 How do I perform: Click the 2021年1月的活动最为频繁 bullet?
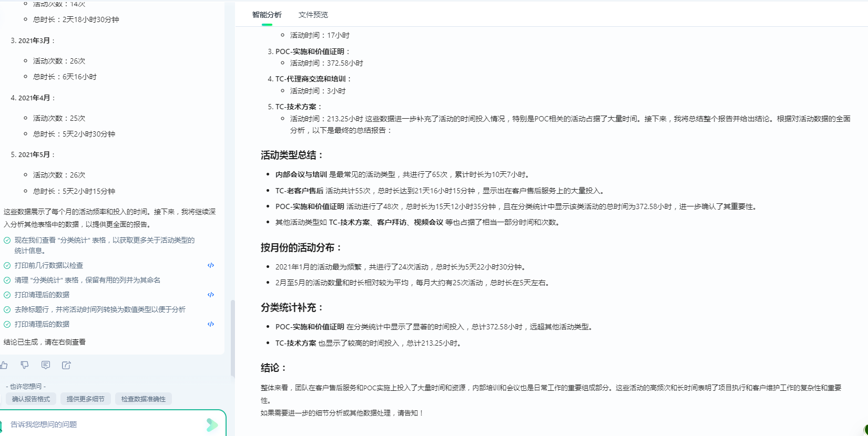click(x=402, y=267)
